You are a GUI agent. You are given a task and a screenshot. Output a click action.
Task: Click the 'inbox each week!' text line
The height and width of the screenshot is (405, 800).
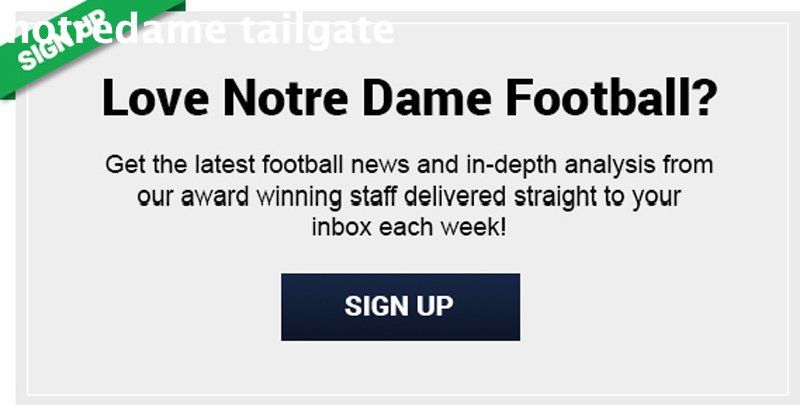tap(409, 227)
